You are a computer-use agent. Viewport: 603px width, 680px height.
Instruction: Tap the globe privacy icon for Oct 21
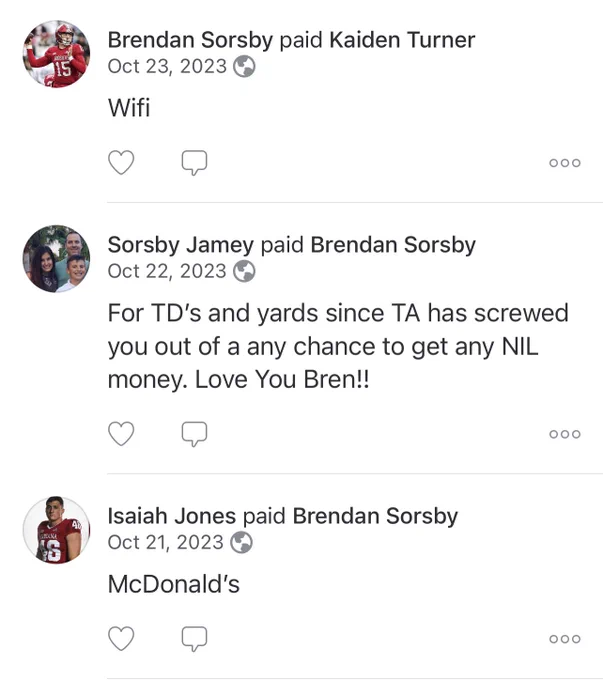coord(241,543)
